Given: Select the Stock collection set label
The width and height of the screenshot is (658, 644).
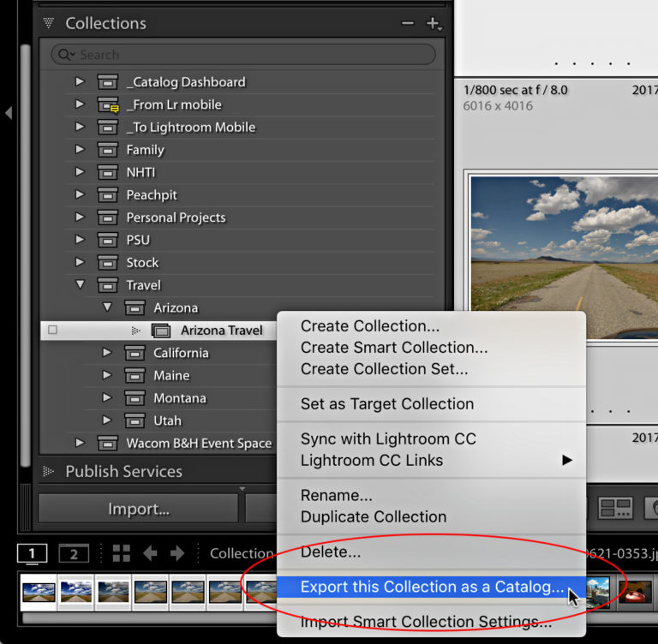Looking at the screenshot, I should point(143,263).
